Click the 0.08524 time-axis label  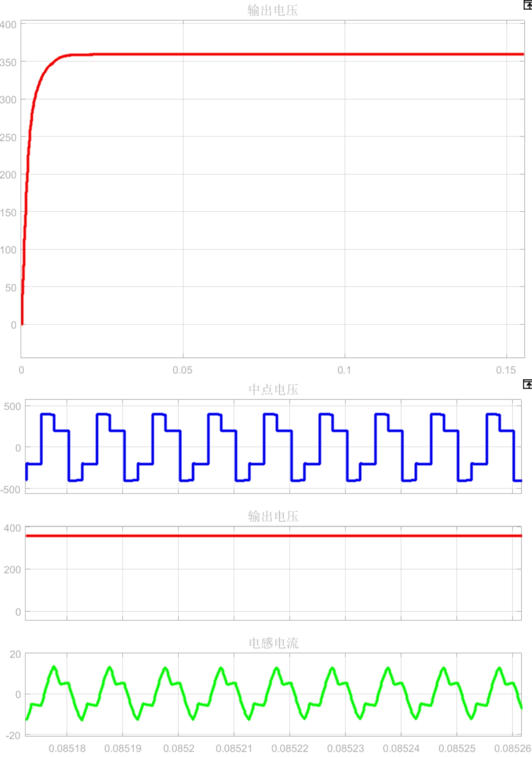[x=401, y=748]
